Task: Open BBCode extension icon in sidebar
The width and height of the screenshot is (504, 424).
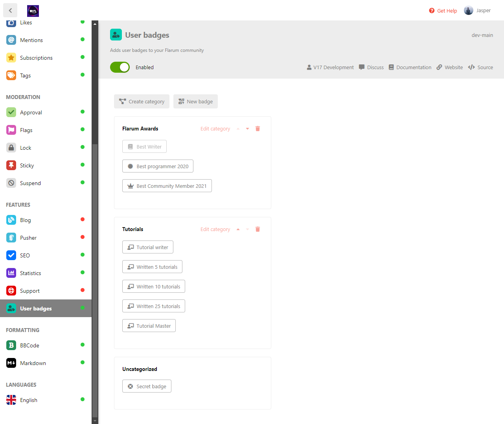Action: click(11, 345)
